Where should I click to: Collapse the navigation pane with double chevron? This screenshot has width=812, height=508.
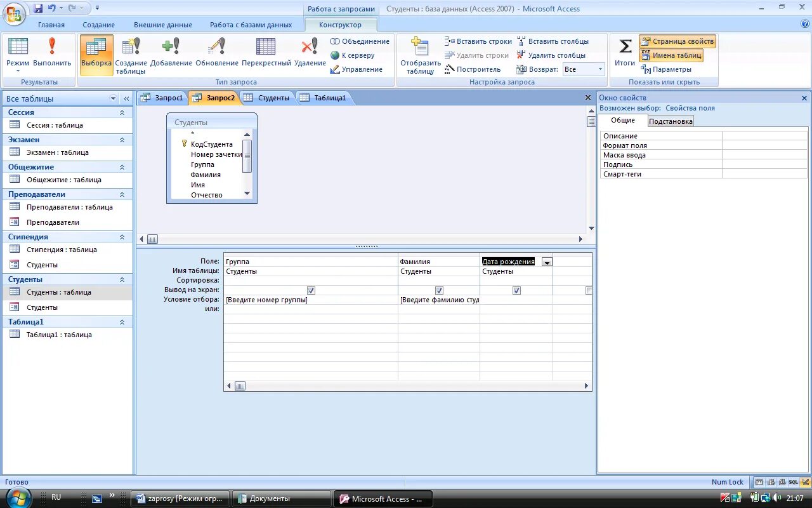point(126,98)
